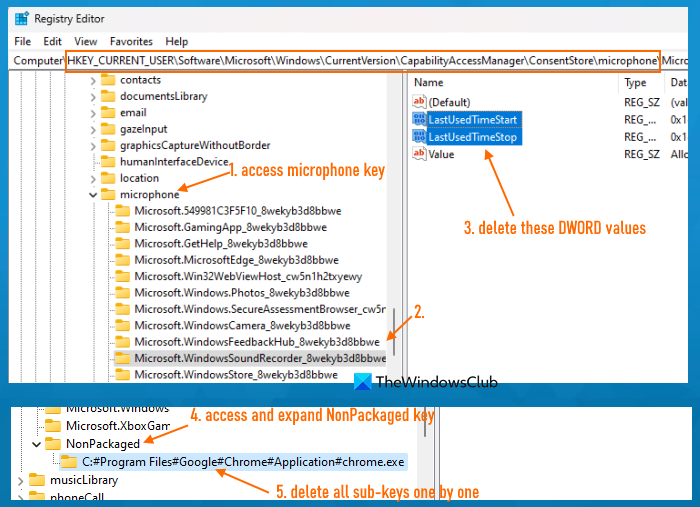The image size is (700, 507).
Task: Click the email folder icon
Action: [x=108, y=112]
